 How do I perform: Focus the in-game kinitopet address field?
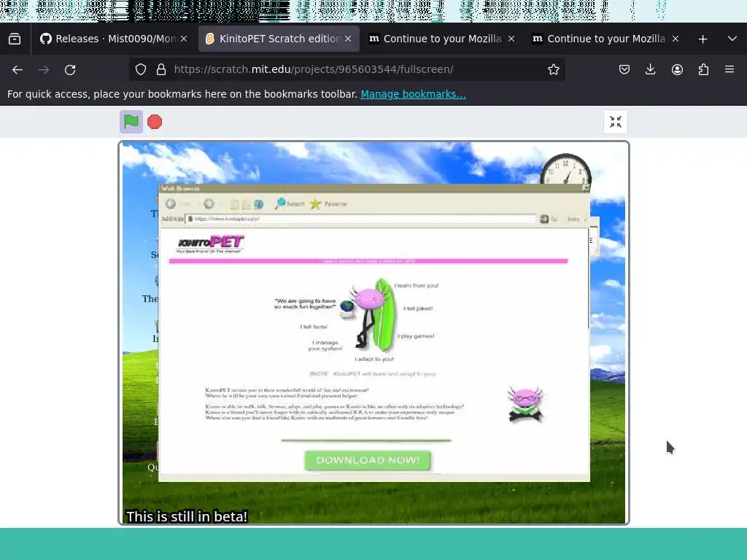361,219
